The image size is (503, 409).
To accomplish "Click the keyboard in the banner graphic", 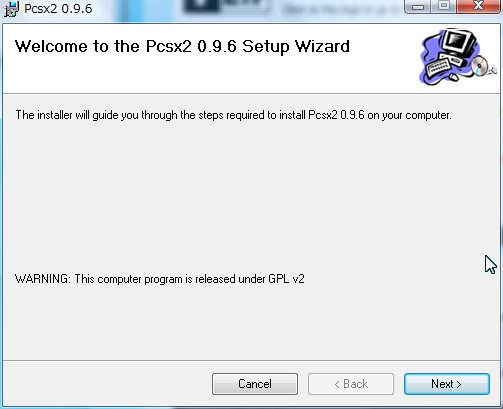I will (438, 66).
